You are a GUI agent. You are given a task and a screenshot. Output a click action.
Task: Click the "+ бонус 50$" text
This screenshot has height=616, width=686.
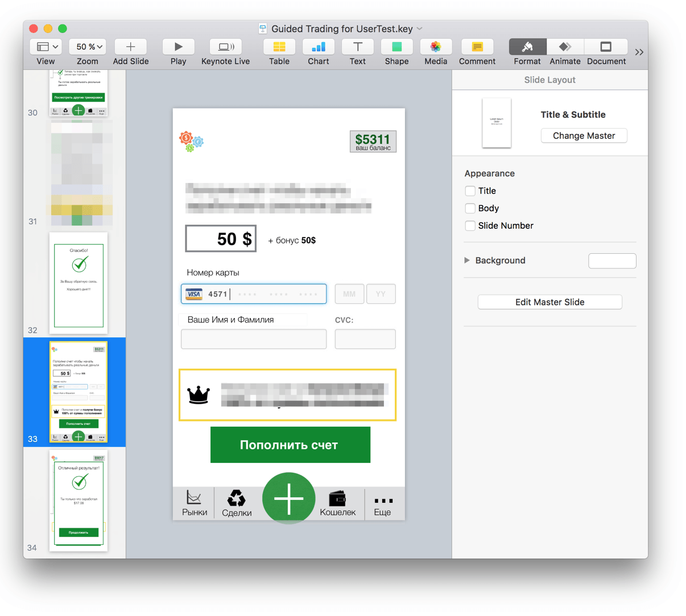pyautogui.click(x=292, y=241)
